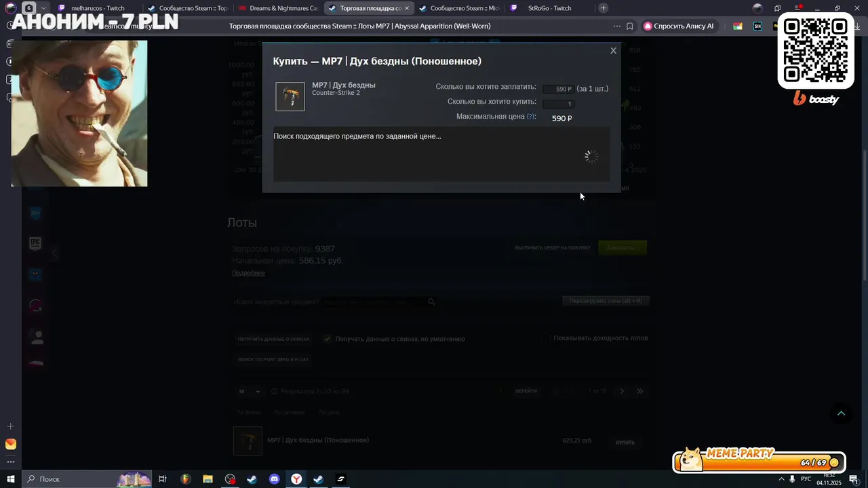This screenshot has height=488, width=868.
Task: Open Discord from the taskbar
Action: click(x=274, y=479)
